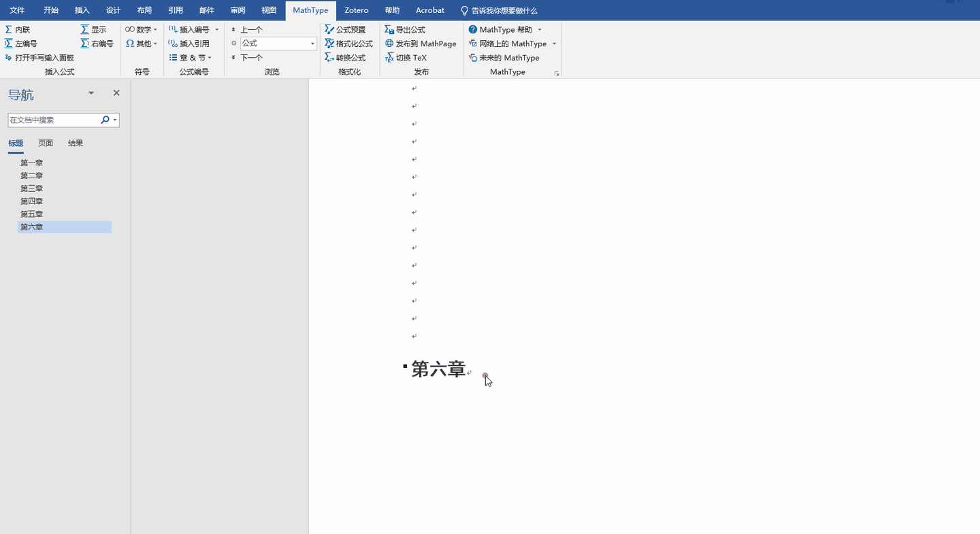980x534 pixels.
Task: Open the handwriting input panel
Action: 39,58
